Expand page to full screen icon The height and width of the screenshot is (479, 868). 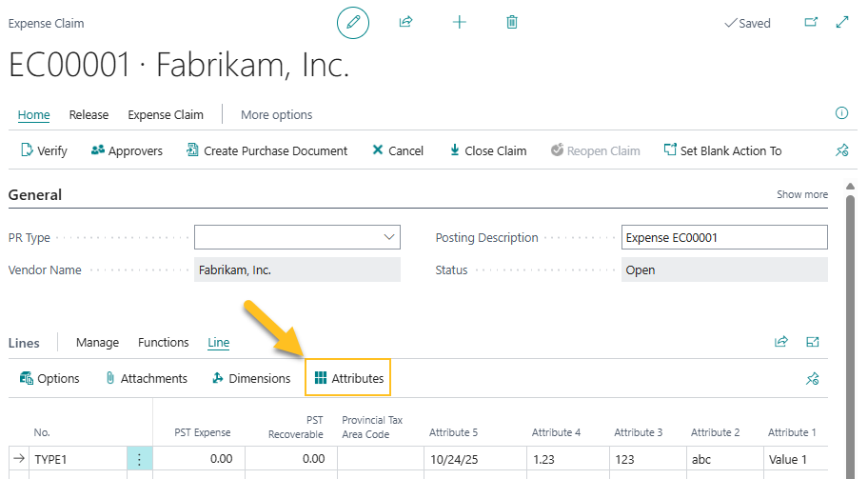tap(841, 22)
